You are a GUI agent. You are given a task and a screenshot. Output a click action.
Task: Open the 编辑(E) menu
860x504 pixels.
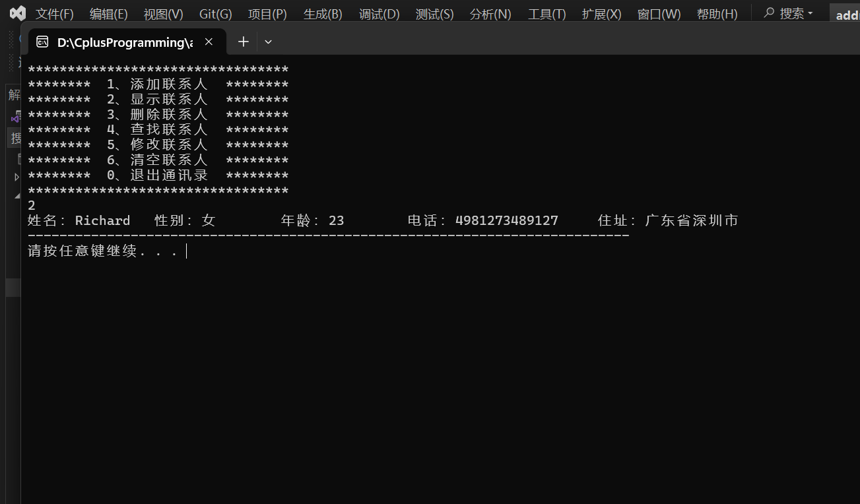coord(109,14)
